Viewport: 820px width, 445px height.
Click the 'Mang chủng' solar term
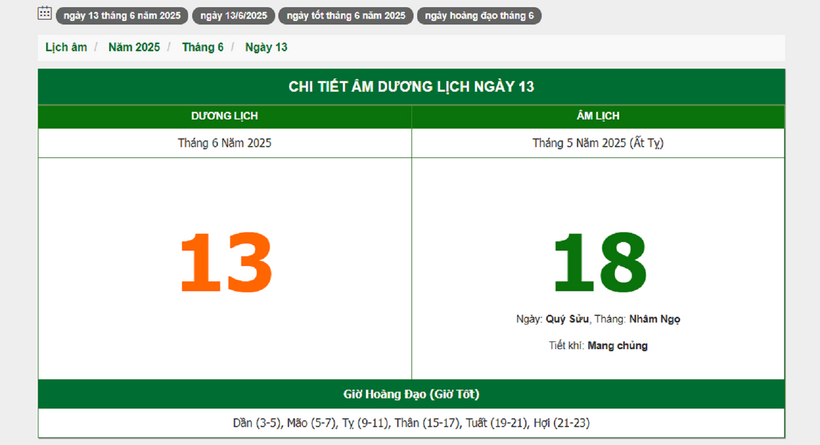point(618,345)
